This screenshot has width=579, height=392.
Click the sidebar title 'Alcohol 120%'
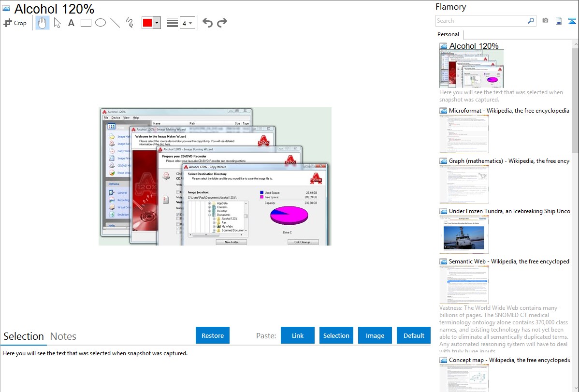point(474,46)
